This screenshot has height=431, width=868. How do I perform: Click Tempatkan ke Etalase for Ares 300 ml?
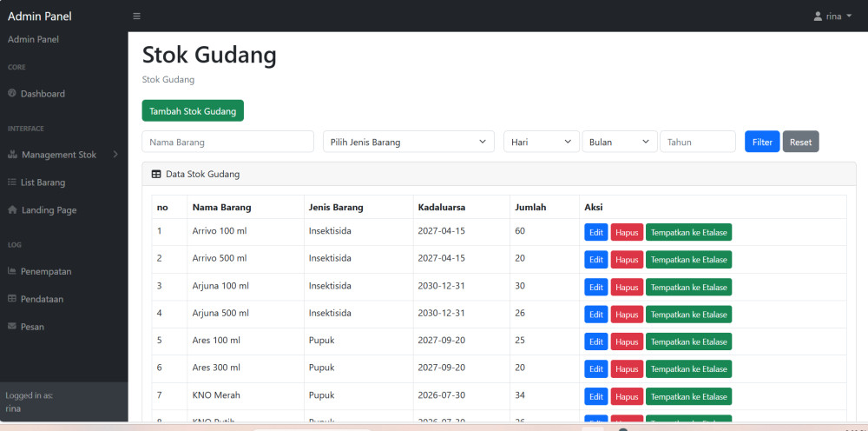coord(688,368)
